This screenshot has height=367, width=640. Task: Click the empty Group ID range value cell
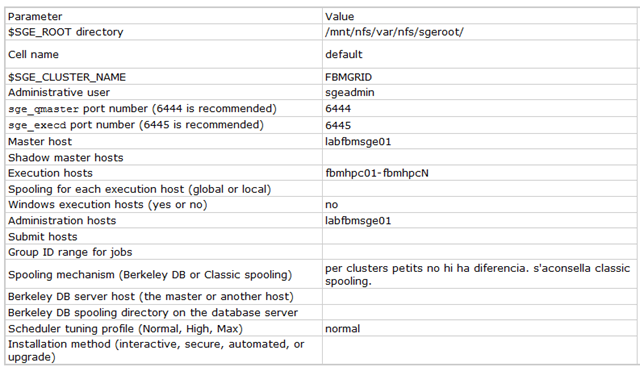coord(480,252)
